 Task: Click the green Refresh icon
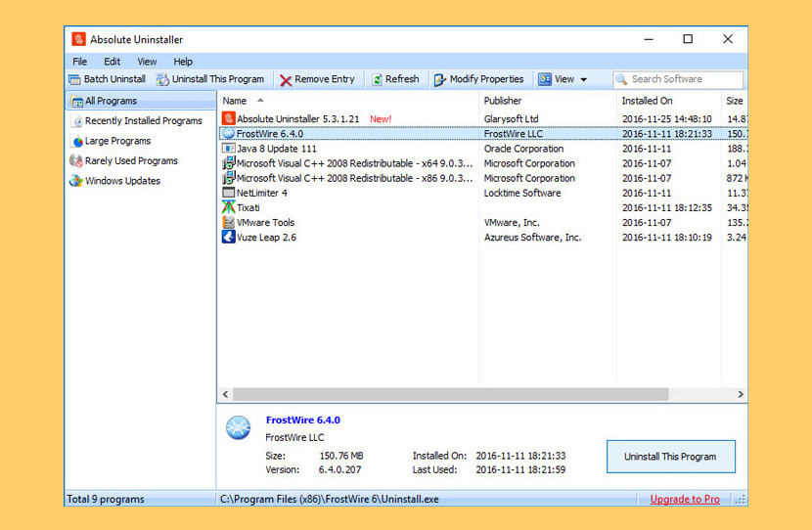coord(377,79)
